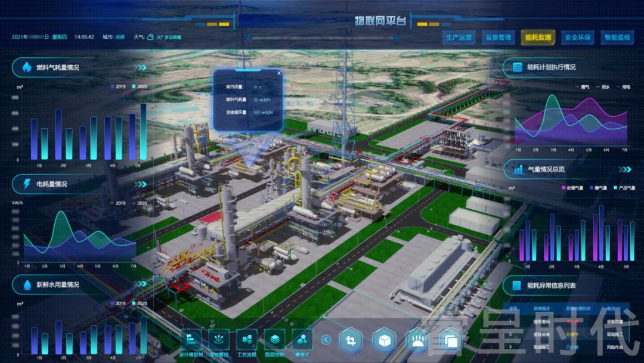Open the 图层控制 layer control tool
This screenshot has width=644, height=363.
point(274,340)
